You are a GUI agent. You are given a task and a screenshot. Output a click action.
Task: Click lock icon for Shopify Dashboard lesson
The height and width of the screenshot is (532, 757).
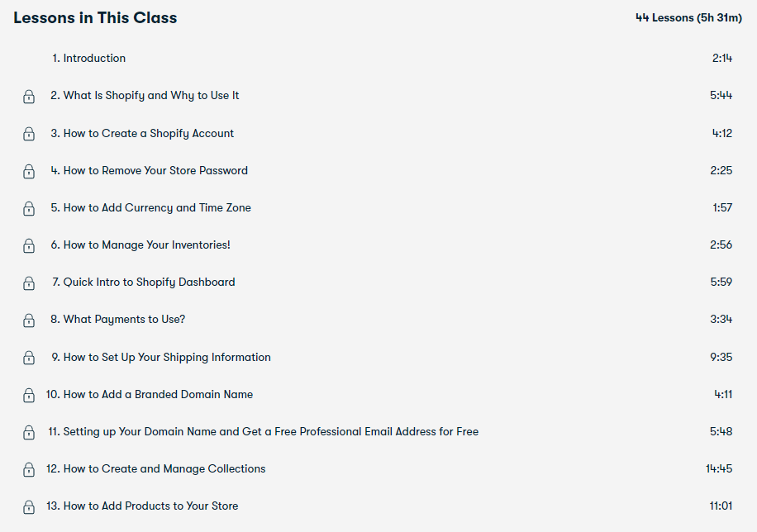coord(29,283)
